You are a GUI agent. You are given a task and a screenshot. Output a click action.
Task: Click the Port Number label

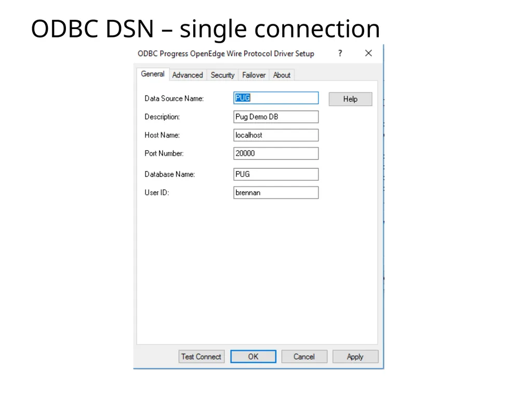click(x=164, y=153)
